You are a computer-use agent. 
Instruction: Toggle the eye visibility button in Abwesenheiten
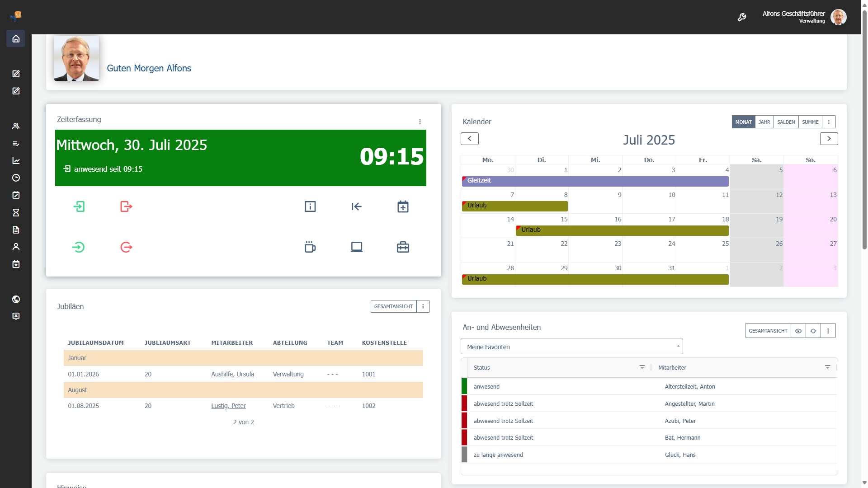click(798, 331)
